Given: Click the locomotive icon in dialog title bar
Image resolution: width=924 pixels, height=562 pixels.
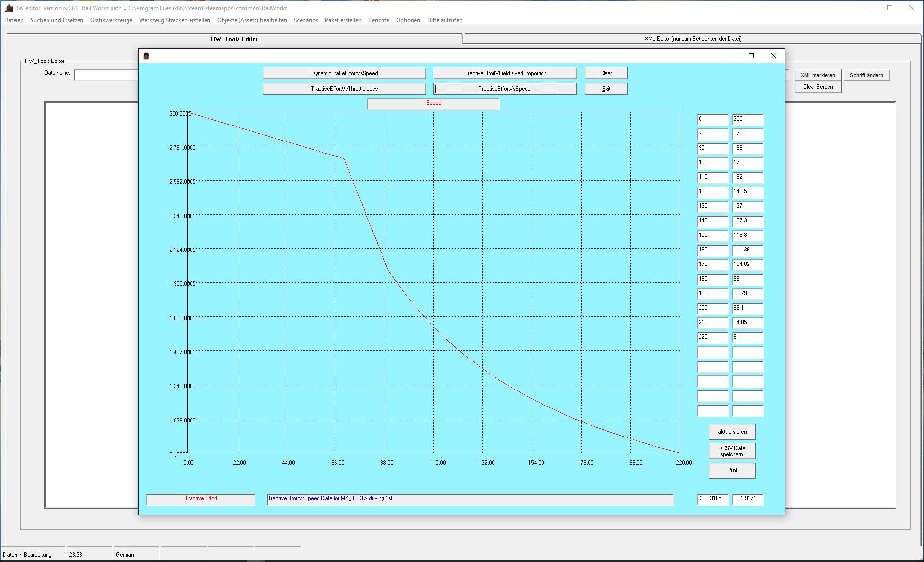Looking at the screenshot, I should (x=146, y=56).
